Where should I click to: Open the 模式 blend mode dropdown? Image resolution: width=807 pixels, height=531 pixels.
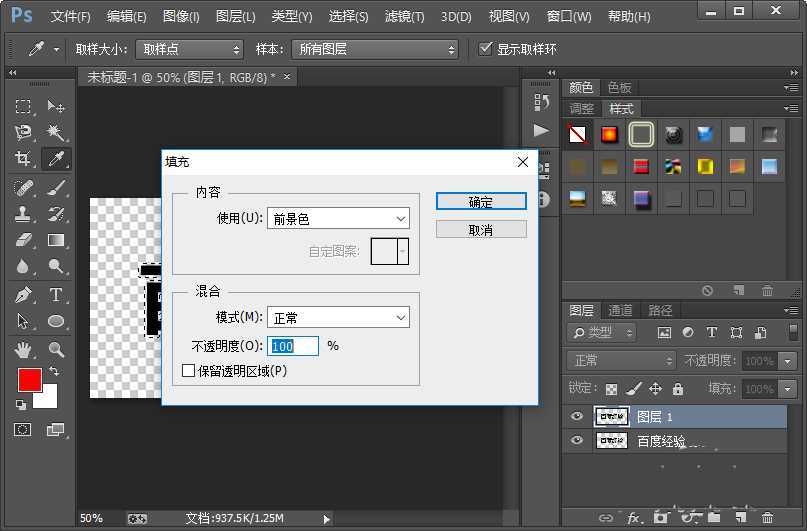click(340, 318)
